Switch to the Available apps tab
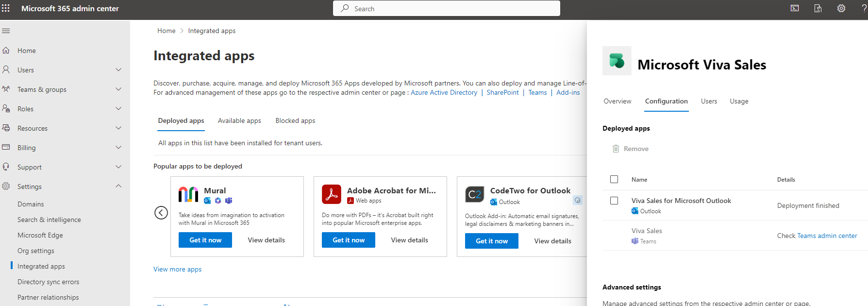The width and height of the screenshot is (868, 306). click(x=239, y=121)
